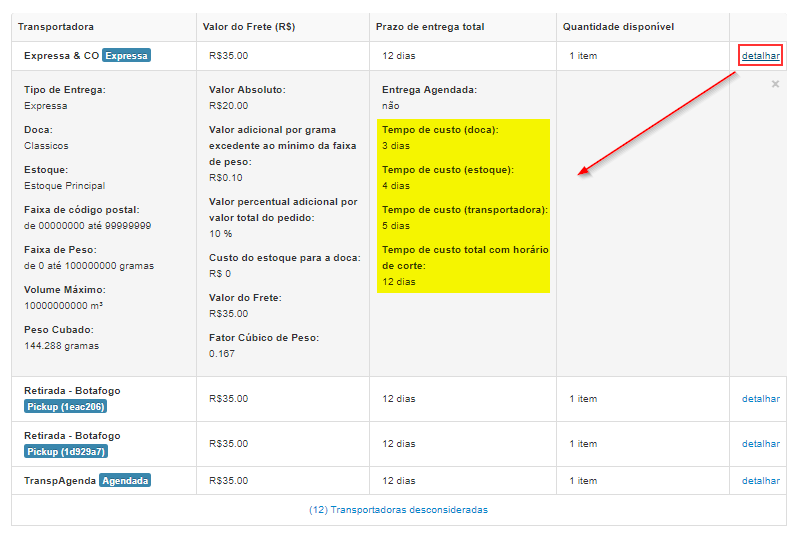The height and width of the screenshot is (537, 800).
Task: Close the expanded details panel
Action: pyautogui.click(x=775, y=85)
